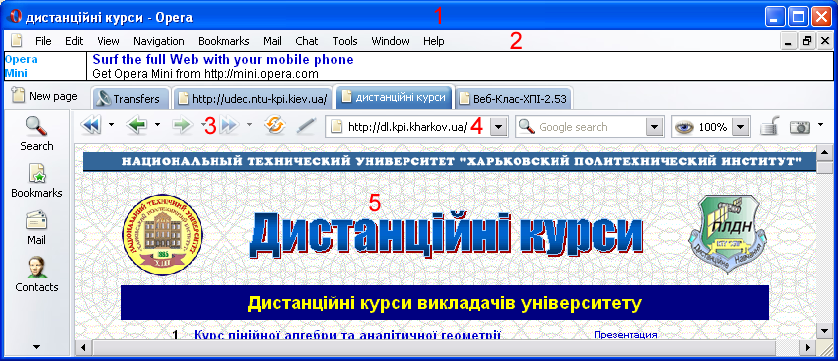Screen dimensions: 838x361
Task: Click the pencil edit icon in toolbar
Action: tap(306, 126)
